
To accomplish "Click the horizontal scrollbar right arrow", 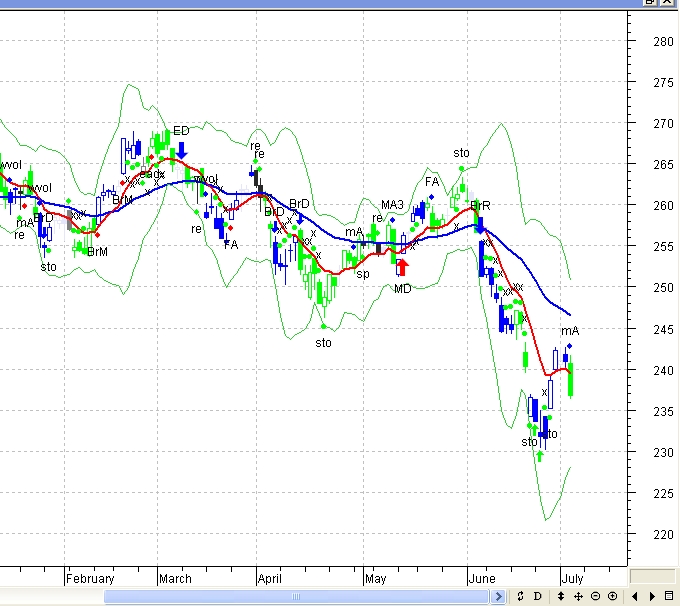I will pyautogui.click(x=500, y=597).
